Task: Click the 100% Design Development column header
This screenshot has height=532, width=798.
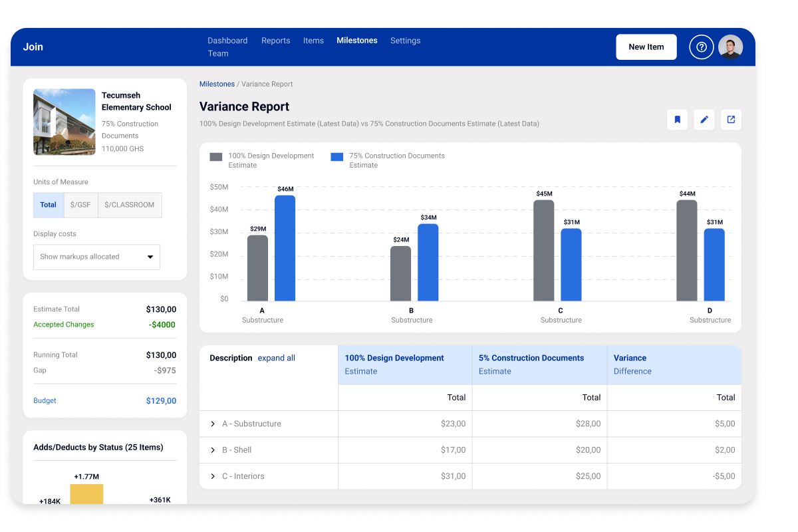Action: pyautogui.click(x=405, y=364)
